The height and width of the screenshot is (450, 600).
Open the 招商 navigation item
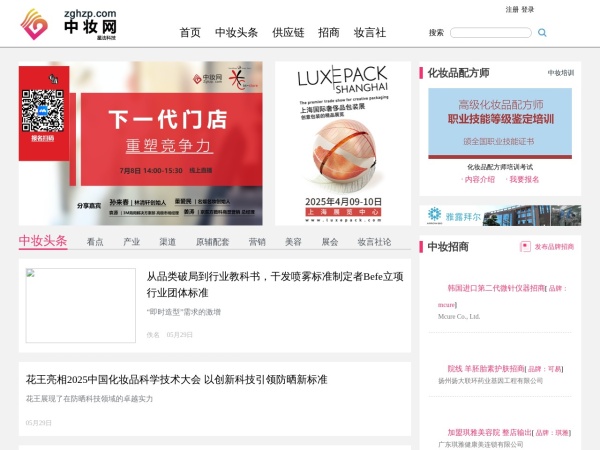pos(329,33)
